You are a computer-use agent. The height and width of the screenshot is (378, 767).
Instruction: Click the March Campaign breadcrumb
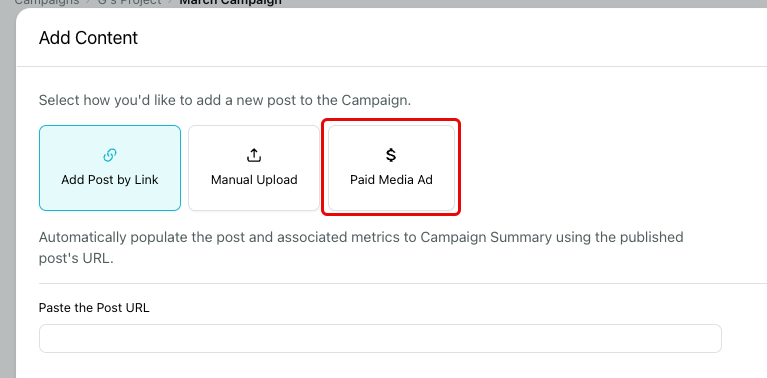(x=230, y=2)
